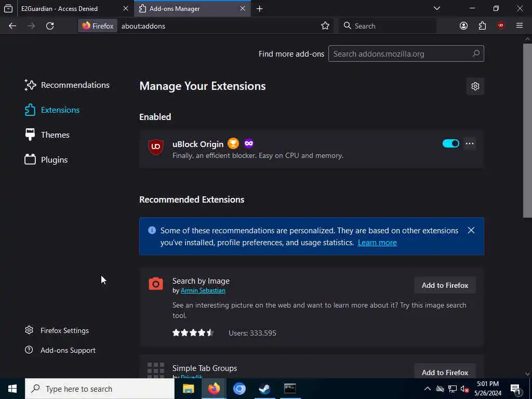Open File Explorer from the taskbar
This screenshot has height=399, width=532.
tap(188, 389)
